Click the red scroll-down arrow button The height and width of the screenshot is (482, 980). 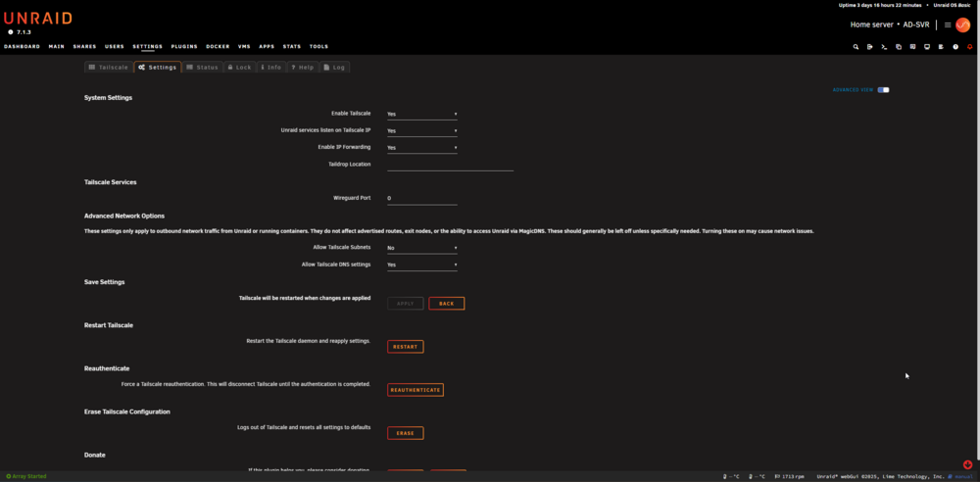pyautogui.click(x=967, y=464)
